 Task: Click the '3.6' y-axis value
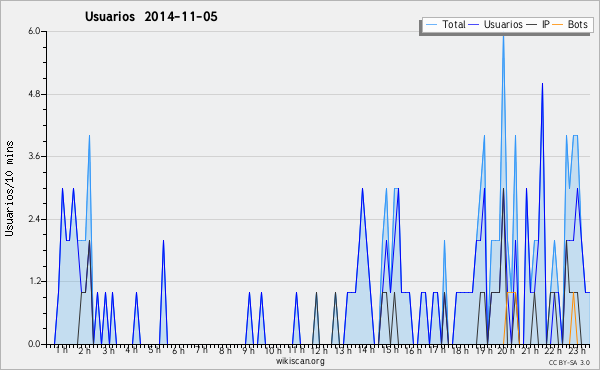(x=34, y=156)
